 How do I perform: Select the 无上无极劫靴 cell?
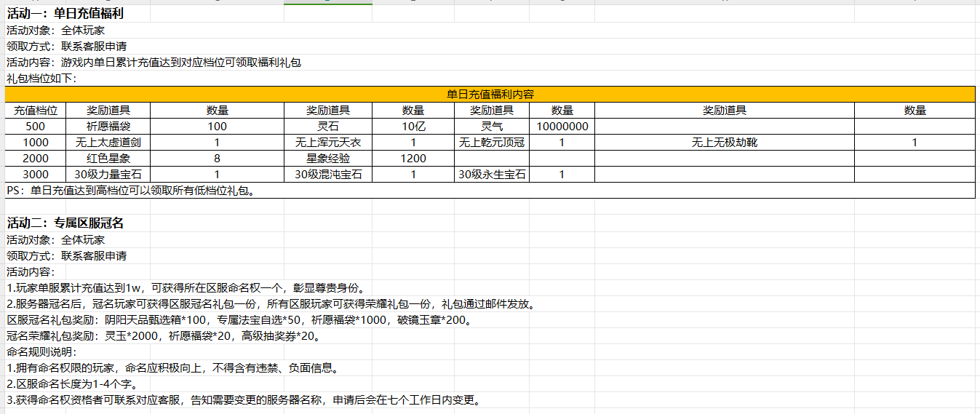tap(724, 143)
